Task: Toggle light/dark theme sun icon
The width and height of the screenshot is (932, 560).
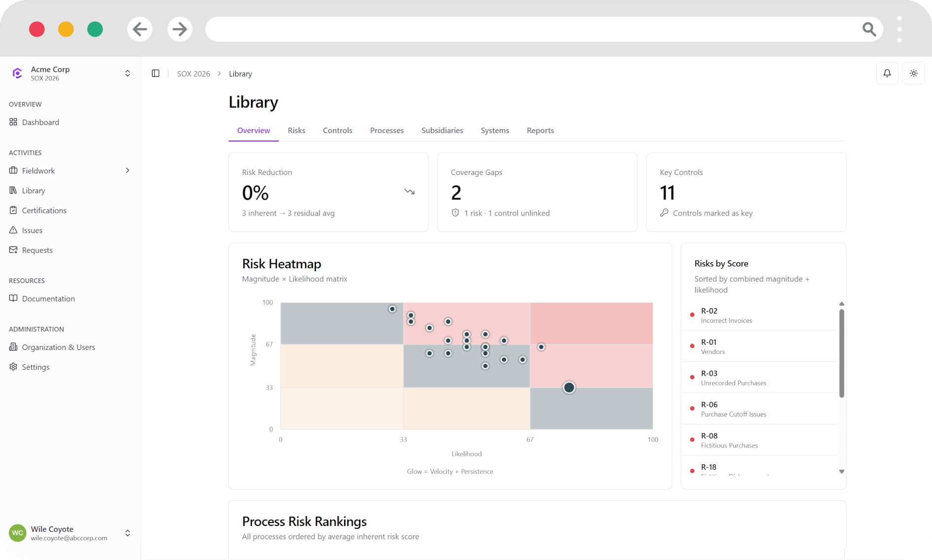Action: tap(914, 73)
